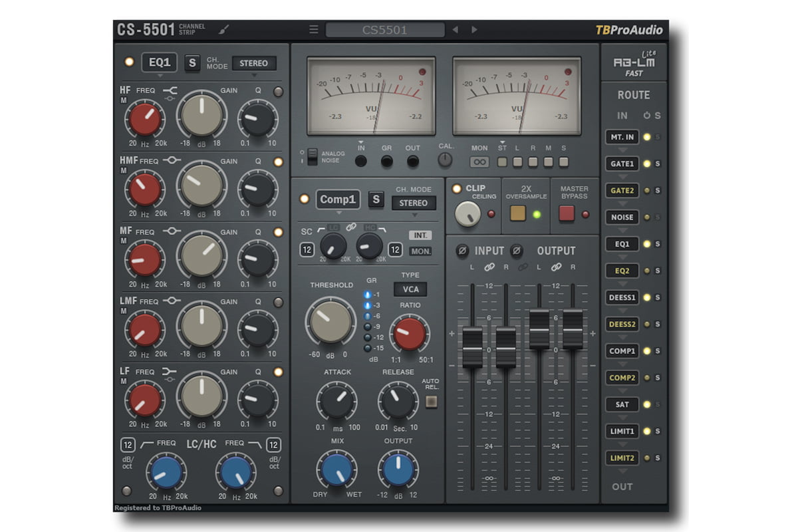Toggle the Master Bypass button

[x=566, y=213]
